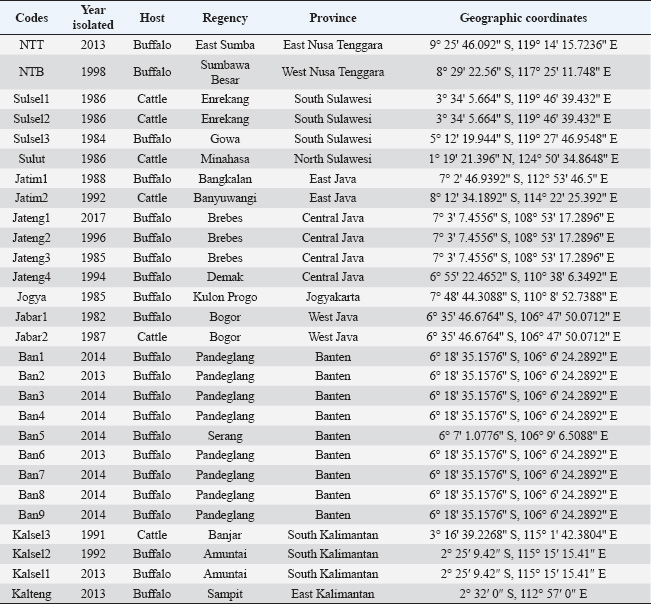651x604 pixels.
Task: Click the Regency column header
Action: (225, 19)
